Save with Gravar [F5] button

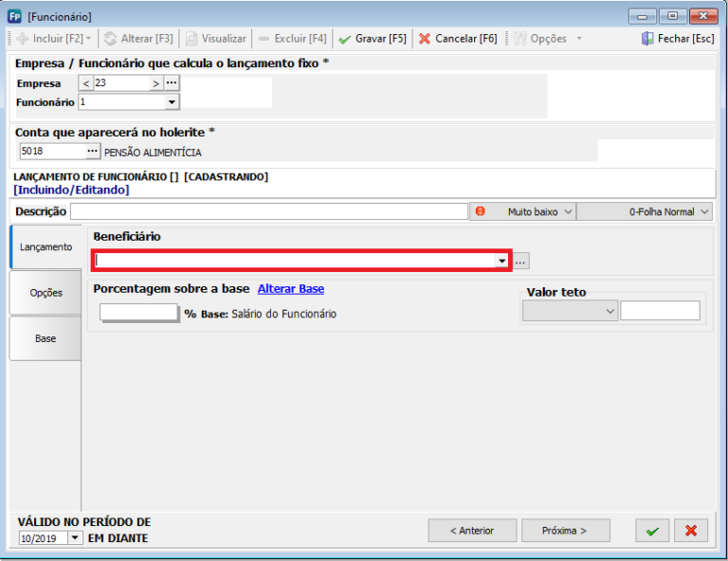[373, 39]
